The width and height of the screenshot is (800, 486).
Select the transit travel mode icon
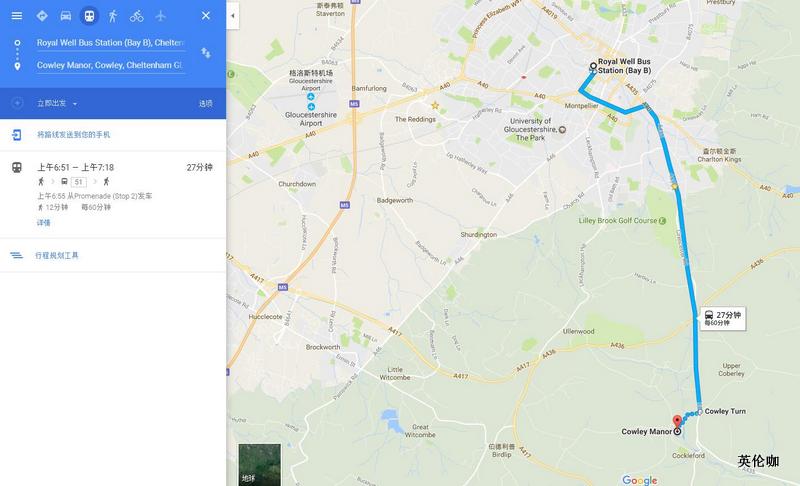coord(89,16)
